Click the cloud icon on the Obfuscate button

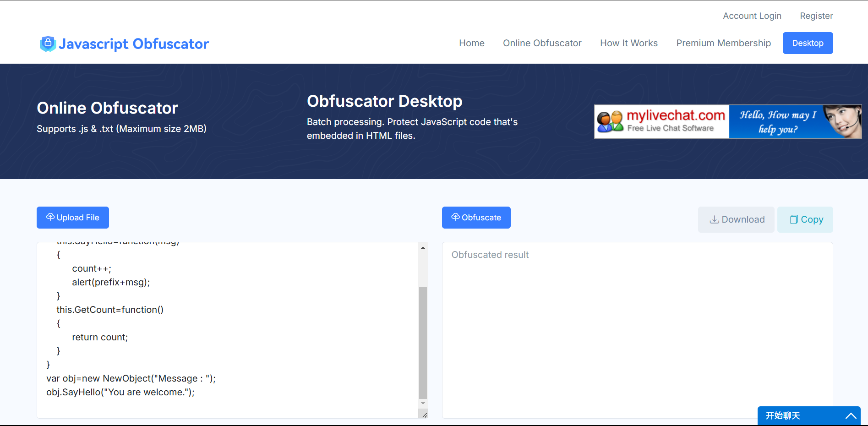(455, 217)
